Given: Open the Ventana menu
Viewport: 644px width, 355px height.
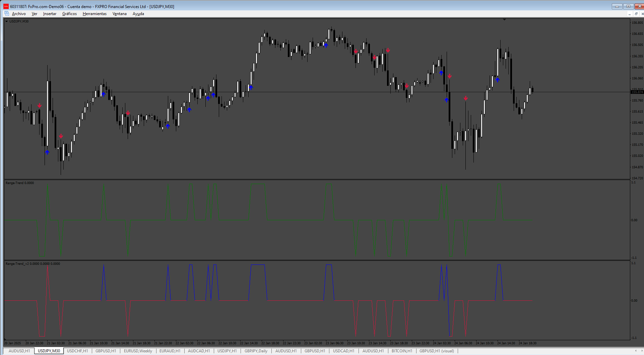Looking at the screenshot, I should coord(120,14).
